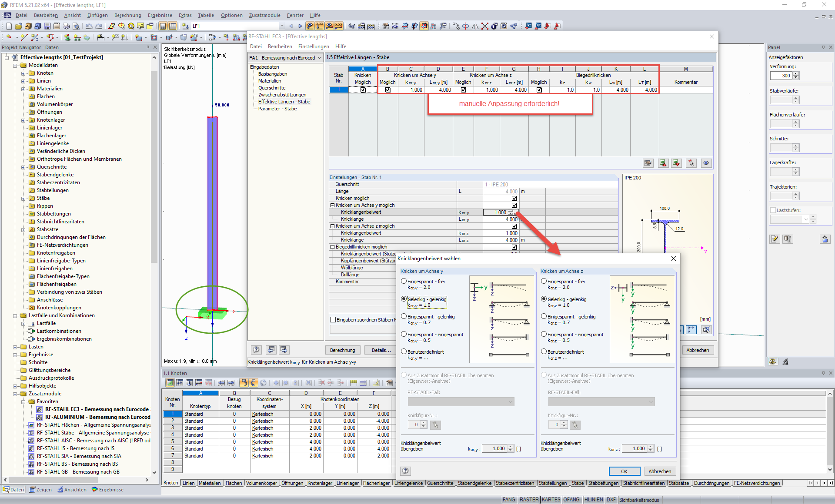Uncheck 'Knicken möglich' in settings list
835x504 pixels.
pos(514,198)
